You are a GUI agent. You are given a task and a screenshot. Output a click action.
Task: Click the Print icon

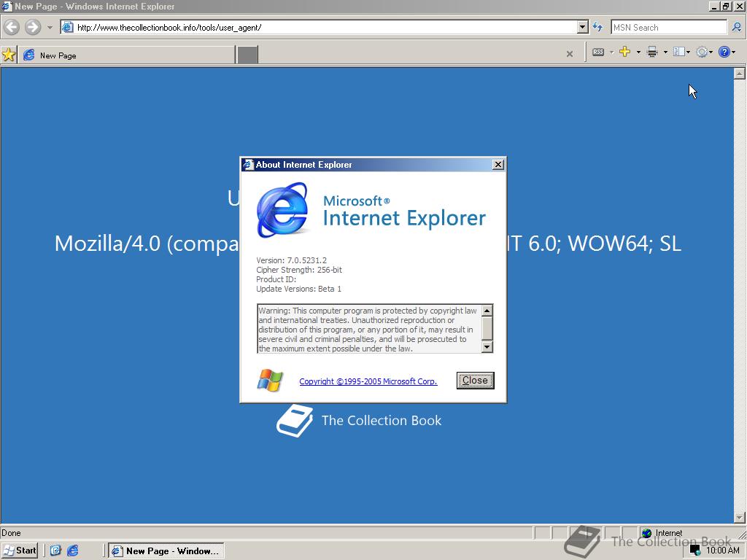point(652,52)
